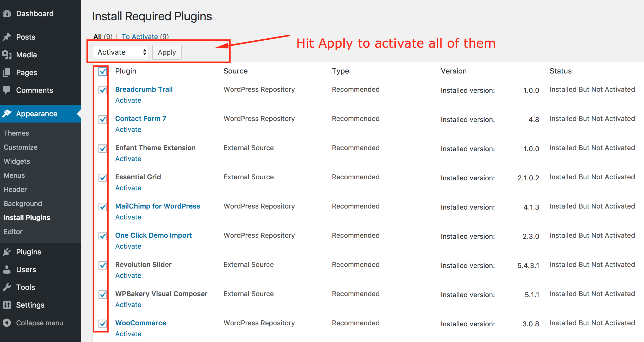Screen dimensions: 644x342
Task: Open the Activate bulk actions dropdown
Action: [121, 52]
